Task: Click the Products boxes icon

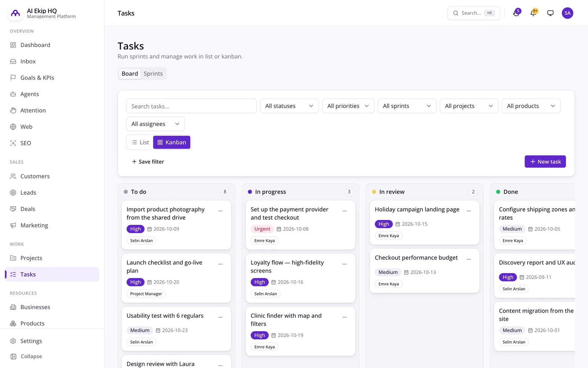Action: tap(13, 323)
